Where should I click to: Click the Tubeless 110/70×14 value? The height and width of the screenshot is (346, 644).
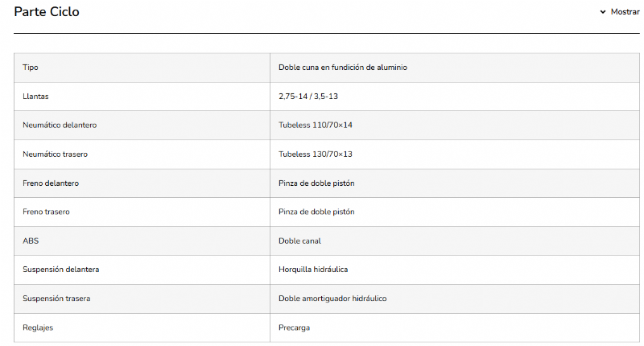click(x=317, y=126)
